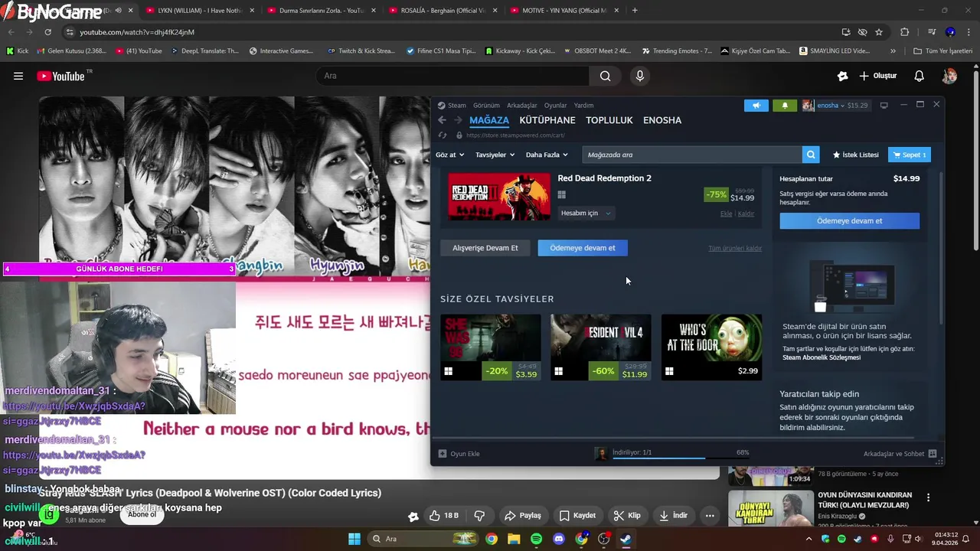Click Alışverişe Devam Et button
The width and height of the screenshot is (980, 551).
(x=485, y=248)
